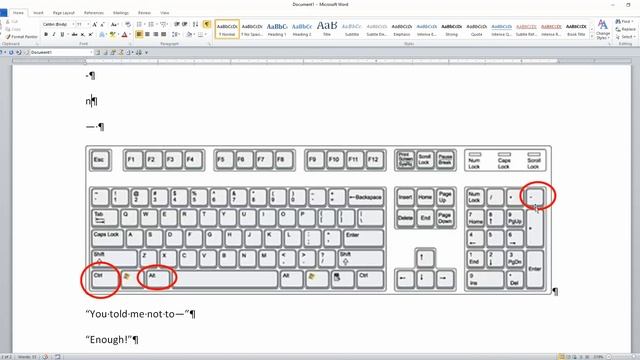
Task: Click the Copy command in Clipboard group
Action: click(13, 29)
